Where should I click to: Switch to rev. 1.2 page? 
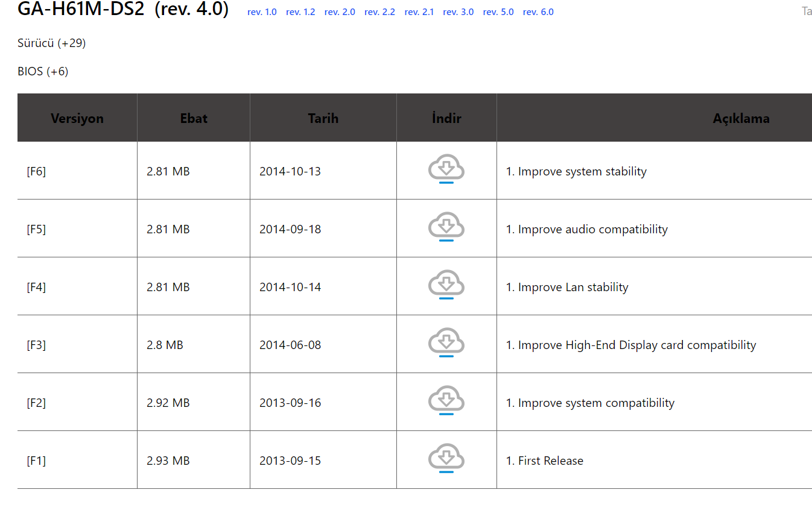tap(300, 12)
